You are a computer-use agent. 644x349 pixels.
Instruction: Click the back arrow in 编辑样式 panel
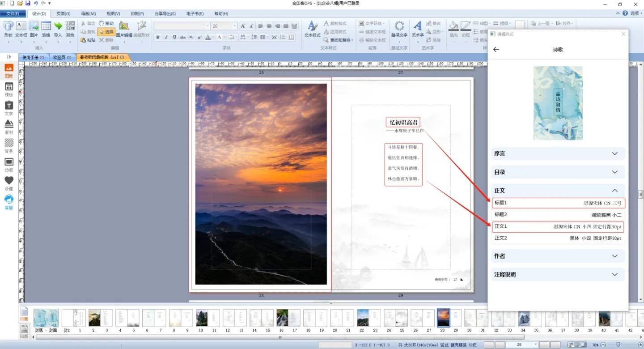(496, 50)
